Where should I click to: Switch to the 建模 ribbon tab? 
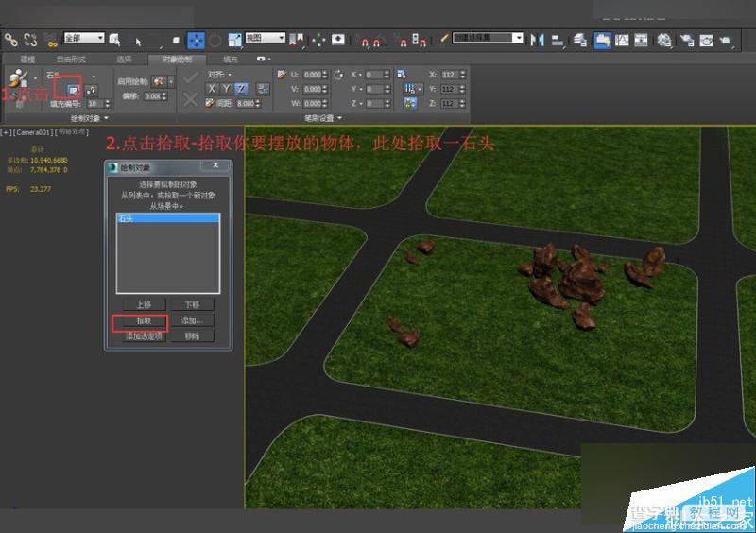tap(27, 59)
